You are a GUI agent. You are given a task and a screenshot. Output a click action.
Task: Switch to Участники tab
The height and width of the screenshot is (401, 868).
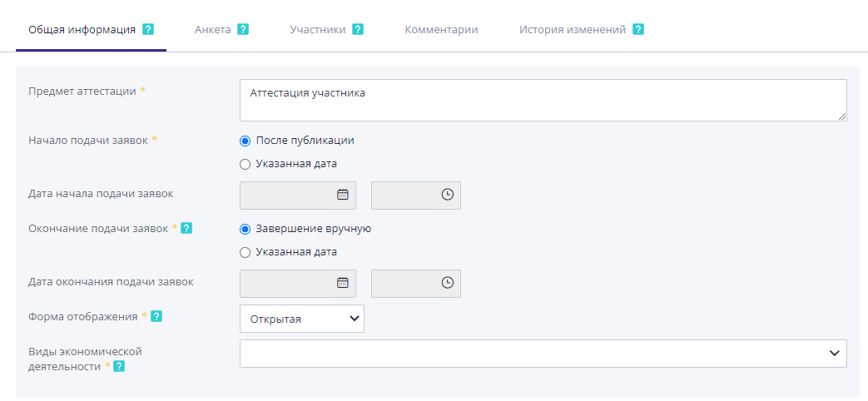coord(317,29)
